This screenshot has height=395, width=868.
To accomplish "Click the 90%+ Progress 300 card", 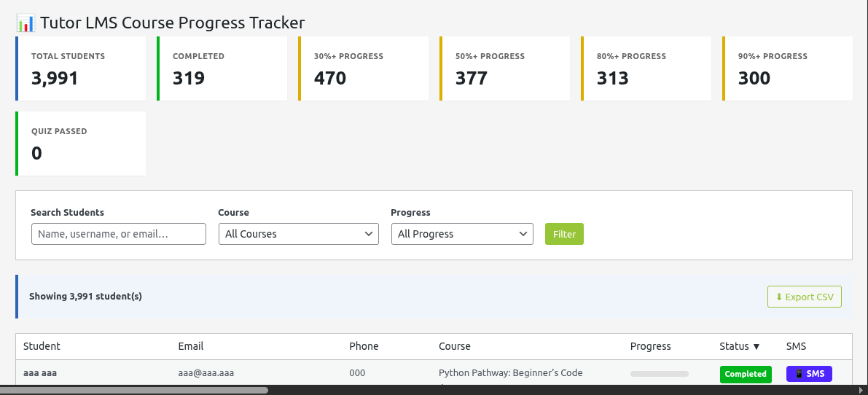I will (787, 69).
